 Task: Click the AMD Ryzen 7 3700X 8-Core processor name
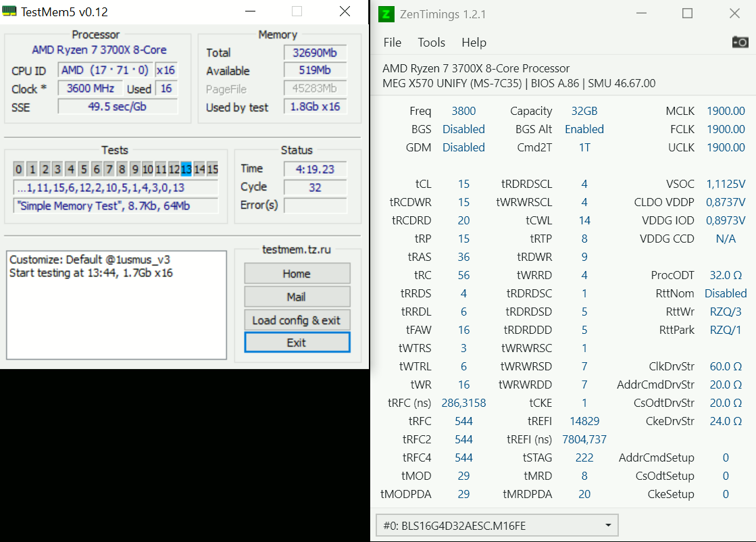coord(99,49)
